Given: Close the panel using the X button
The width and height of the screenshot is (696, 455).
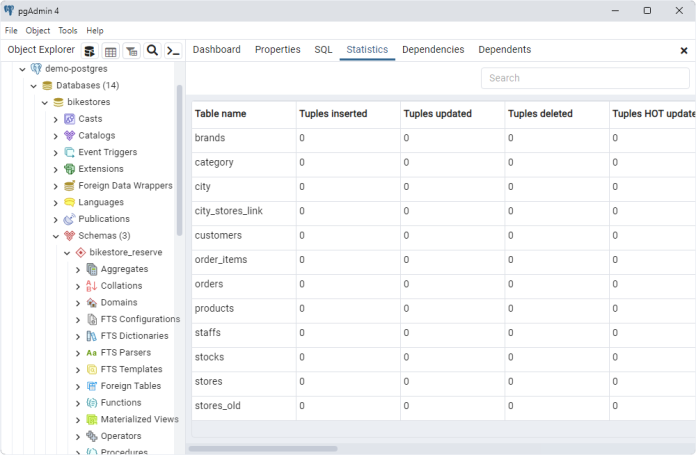Looking at the screenshot, I should point(684,50).
